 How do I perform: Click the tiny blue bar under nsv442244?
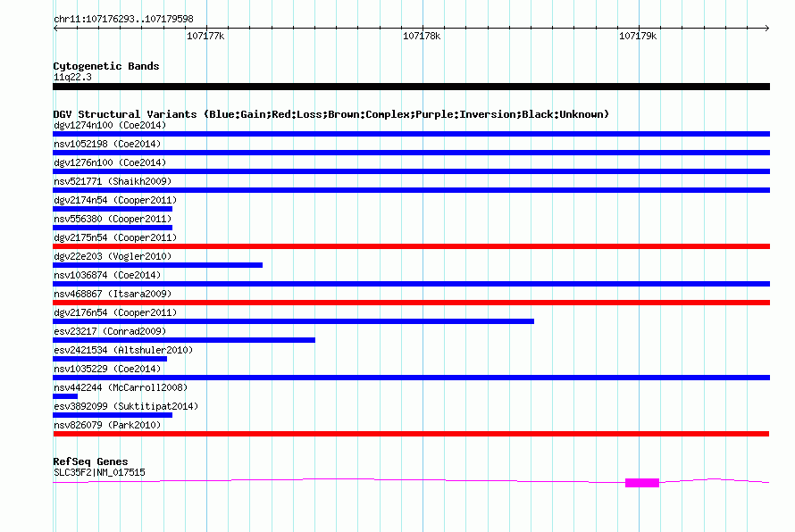(x=65, y=396)
